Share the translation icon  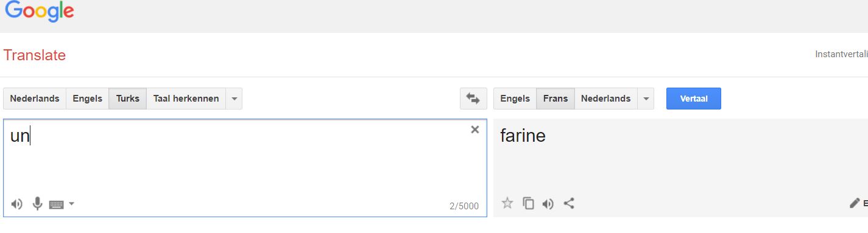click(569, 203)
